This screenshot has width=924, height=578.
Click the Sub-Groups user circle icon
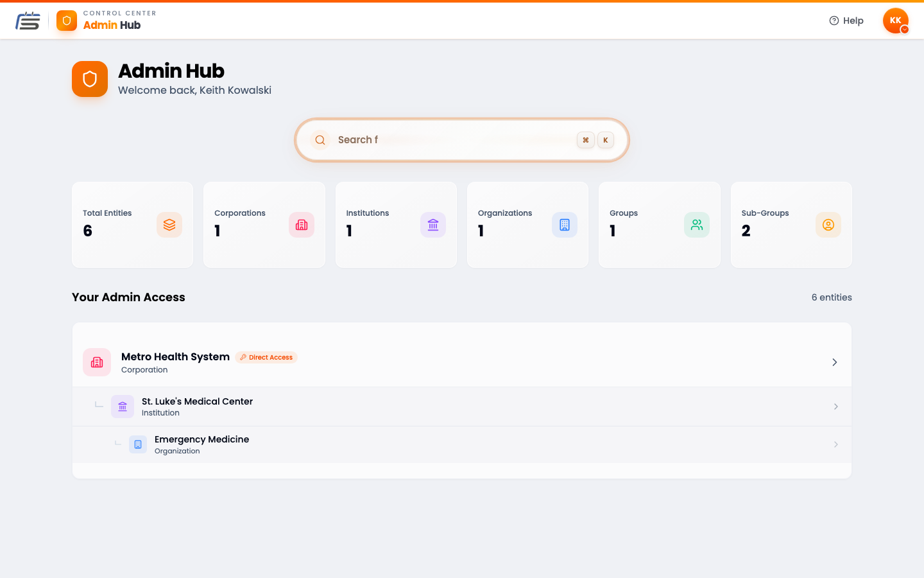(x=828, y=225)
